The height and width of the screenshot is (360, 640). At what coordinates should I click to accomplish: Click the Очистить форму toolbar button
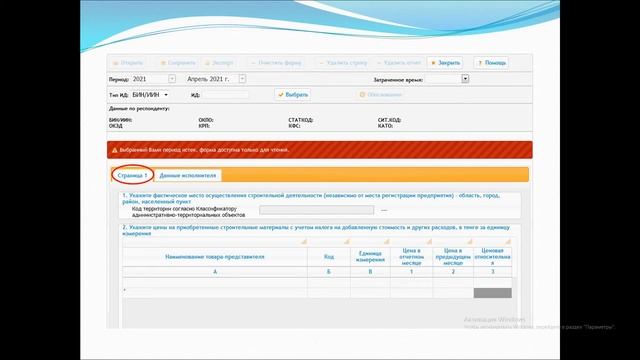point(276,63)
